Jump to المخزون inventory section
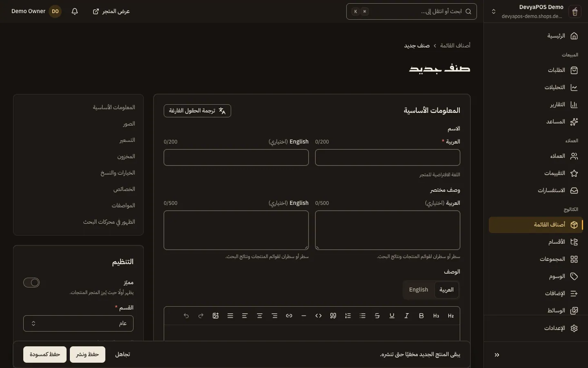This screenshot has height=368, width=588. click(x=126, y=157)
